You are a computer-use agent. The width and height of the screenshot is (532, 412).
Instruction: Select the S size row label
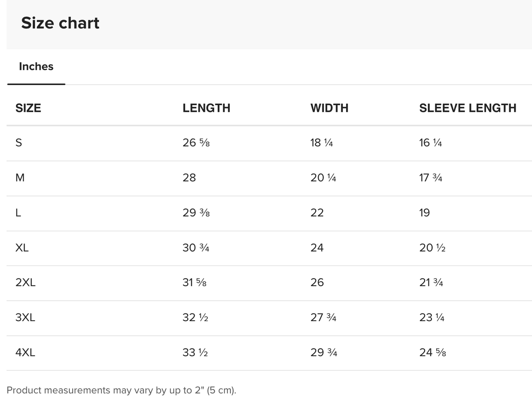19,143
